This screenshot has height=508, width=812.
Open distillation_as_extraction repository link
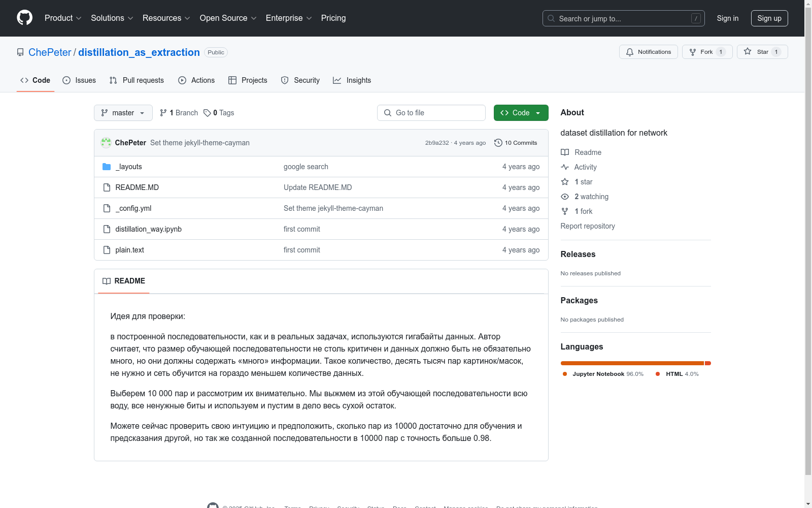tap(139, 52)
